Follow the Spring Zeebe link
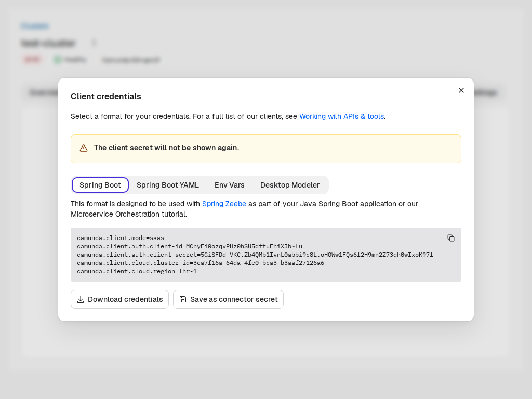532x399 pixels. pos(224,204)
